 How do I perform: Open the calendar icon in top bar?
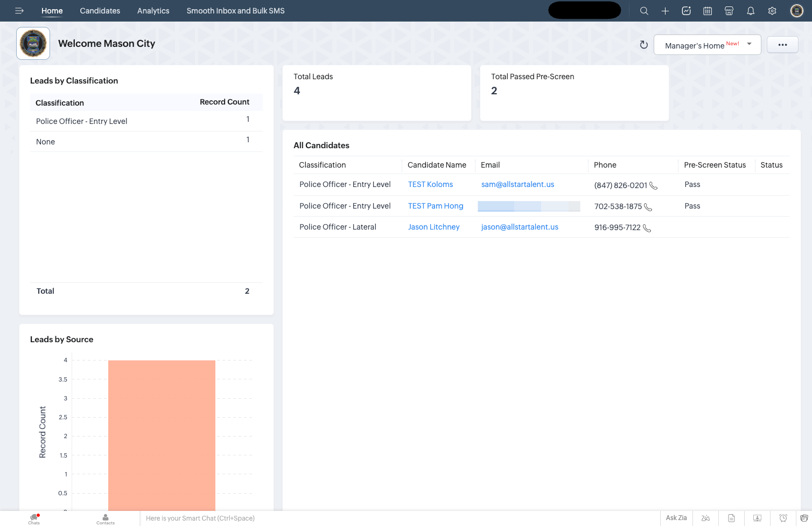[x=708, y=11]
